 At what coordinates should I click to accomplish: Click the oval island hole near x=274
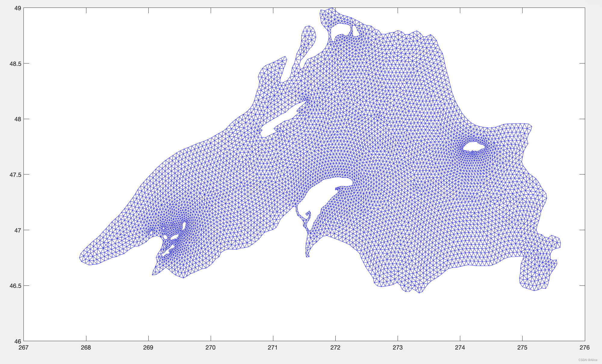click(473, 147)
